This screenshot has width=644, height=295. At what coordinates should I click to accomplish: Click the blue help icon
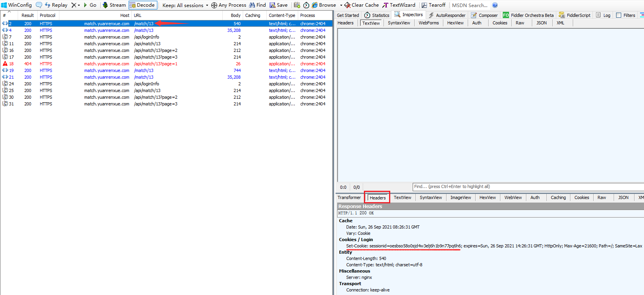[495, 5]
